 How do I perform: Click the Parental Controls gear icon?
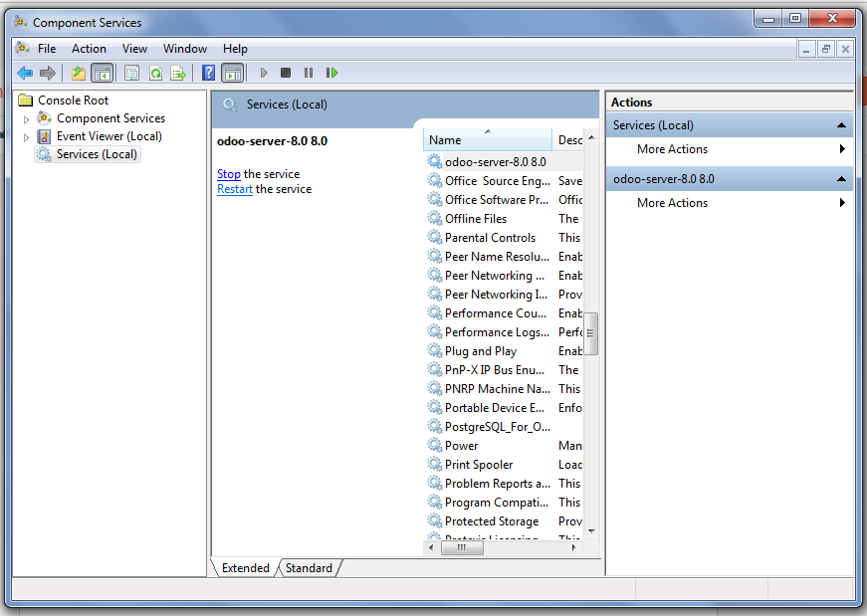click(x=435, y=237)
